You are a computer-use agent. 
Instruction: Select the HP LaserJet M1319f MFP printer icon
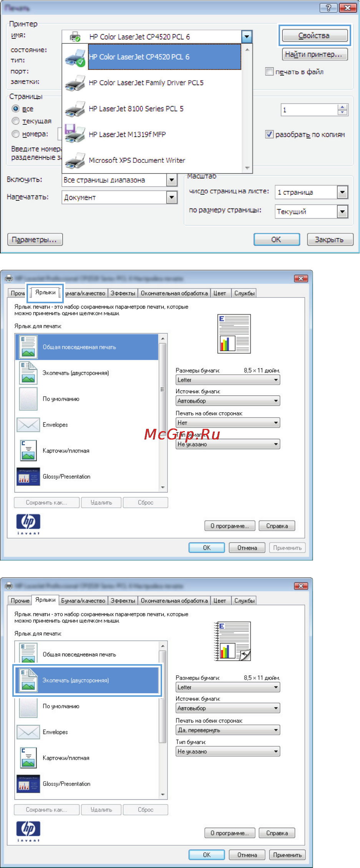75,134
